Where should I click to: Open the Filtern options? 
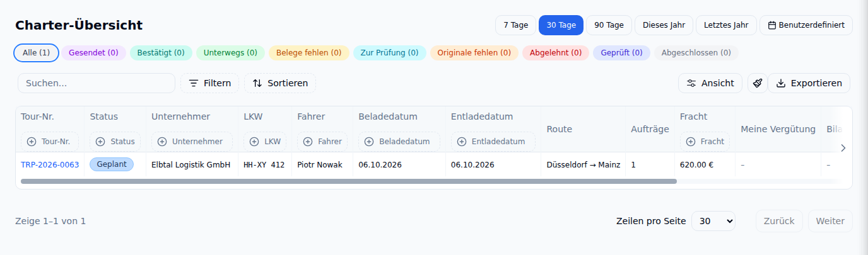point(209,83)
